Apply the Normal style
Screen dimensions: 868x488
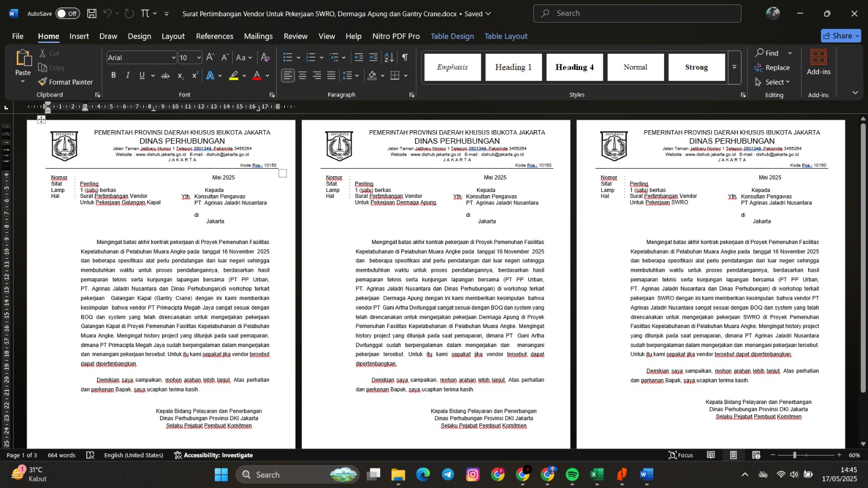point(635,67)
